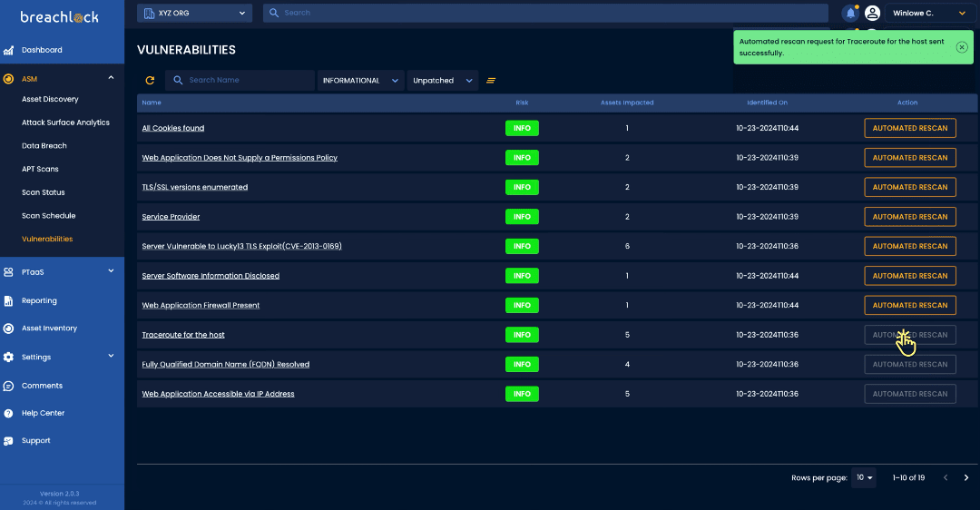Click Automated Rescan for All Cookies found
This screenshot has width=980, height=510.
coord(910,128)
